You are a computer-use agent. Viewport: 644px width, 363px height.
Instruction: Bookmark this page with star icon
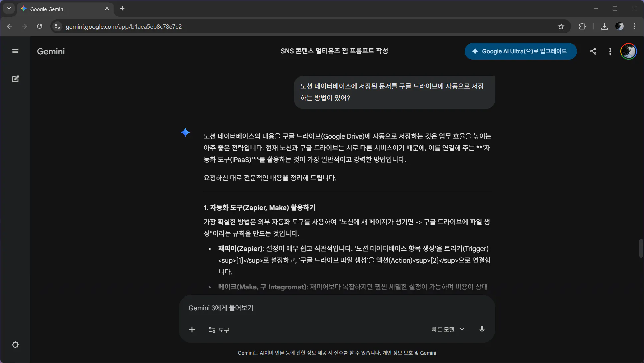click(561, 26)
